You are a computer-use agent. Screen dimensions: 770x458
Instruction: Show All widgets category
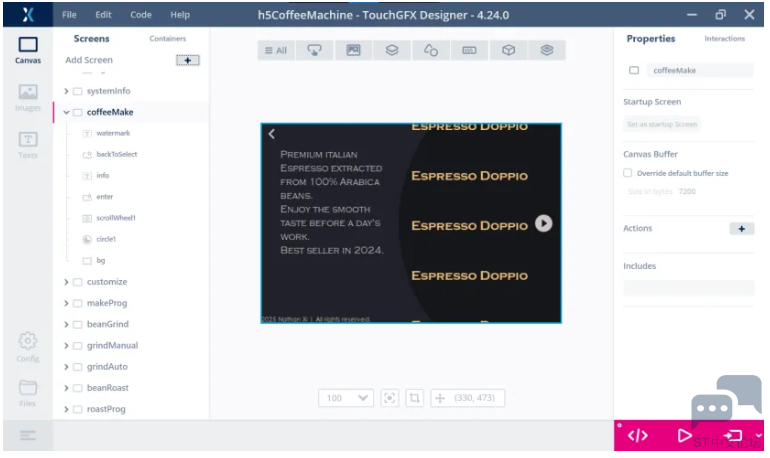coord(276,50)
